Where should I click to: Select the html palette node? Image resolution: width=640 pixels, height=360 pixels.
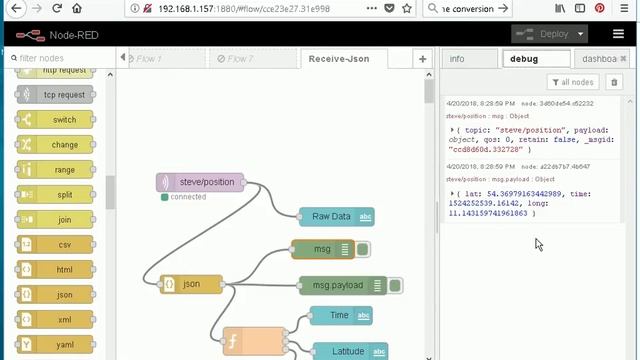(55, 269)
